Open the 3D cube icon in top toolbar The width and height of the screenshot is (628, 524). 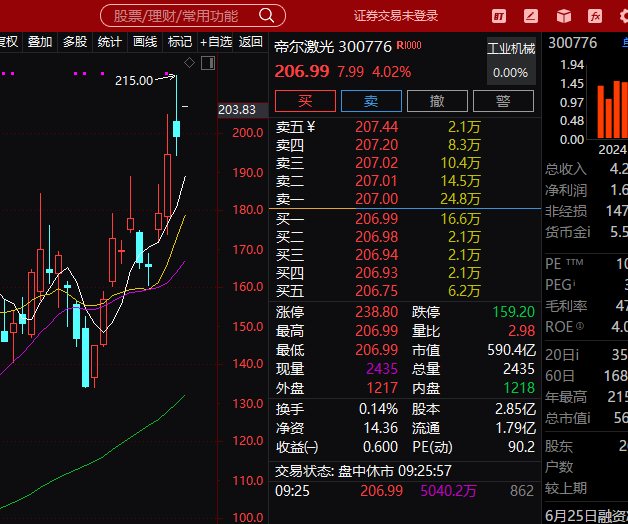click(x=564, y=16)
